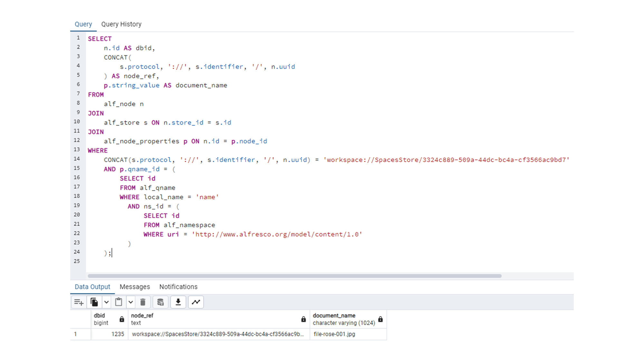Place cursor on the SELECT keyword, line 1
The image size is (644, 362).
pos(100,39)
